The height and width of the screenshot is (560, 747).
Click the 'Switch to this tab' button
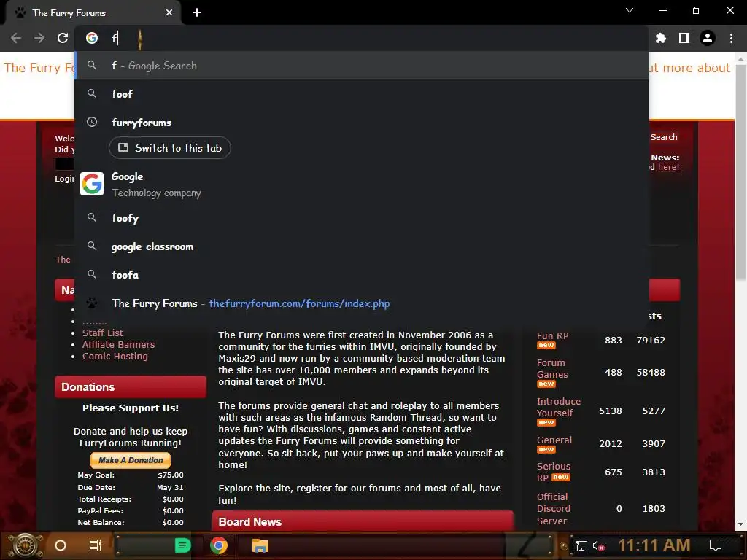point(169,147)
